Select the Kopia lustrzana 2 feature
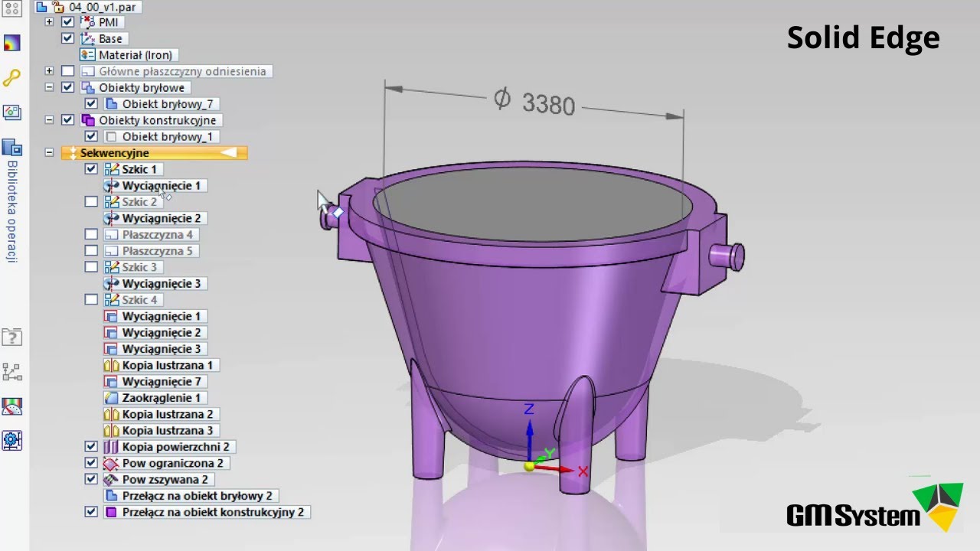The height and width of the screenshot is (551, 980). (x=168, y=414)
